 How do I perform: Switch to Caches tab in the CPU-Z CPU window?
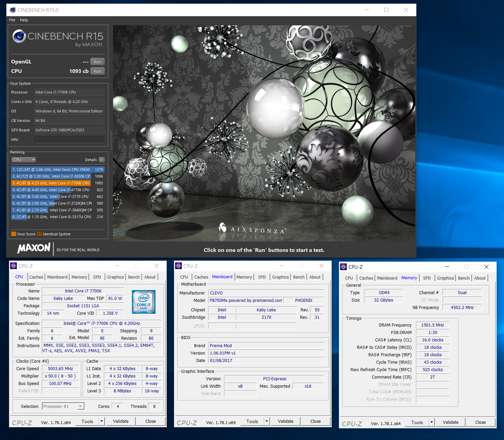[36, 277]
